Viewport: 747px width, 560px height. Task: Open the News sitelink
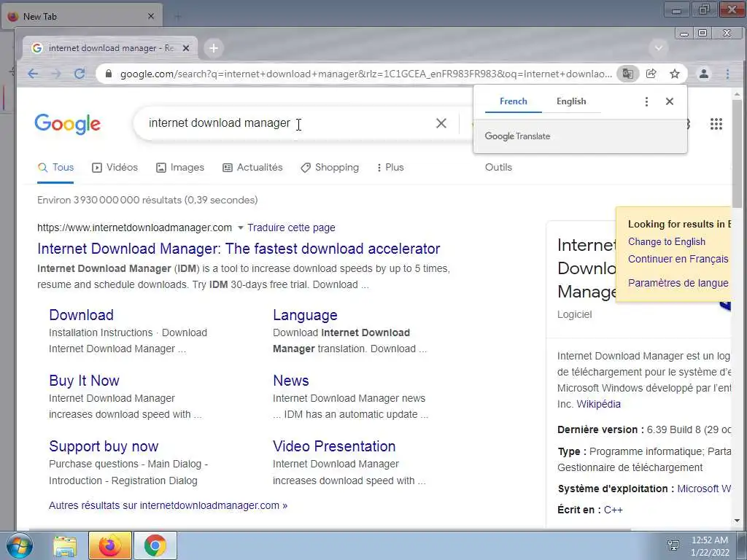[291, 381]
